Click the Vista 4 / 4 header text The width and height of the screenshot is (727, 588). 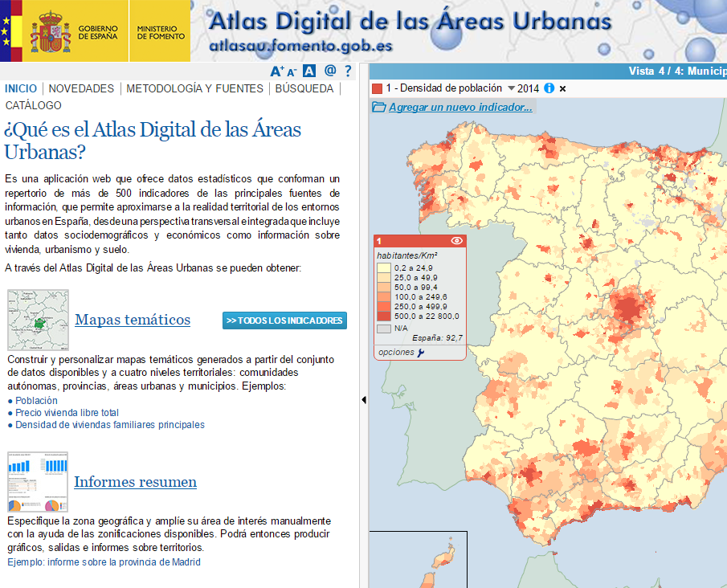pyautogui.click(x=677, y=71)
